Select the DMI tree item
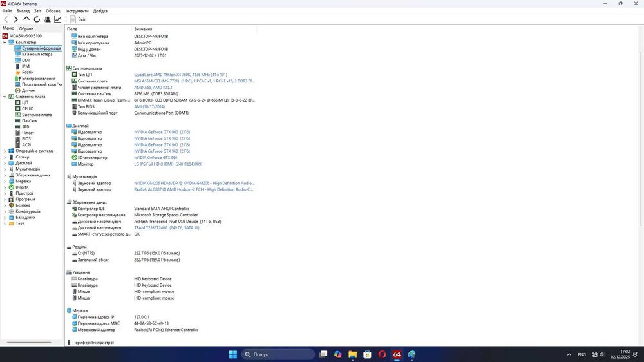 point(26,61)
